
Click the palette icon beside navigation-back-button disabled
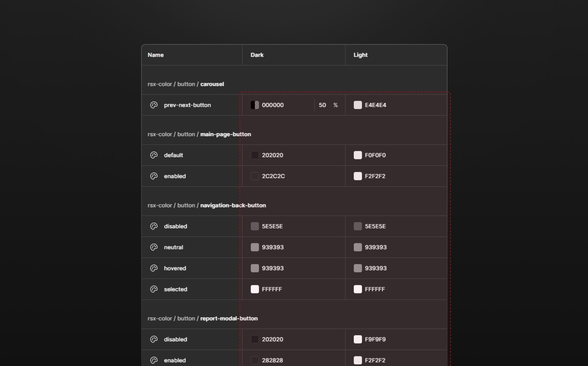point(154,226)
